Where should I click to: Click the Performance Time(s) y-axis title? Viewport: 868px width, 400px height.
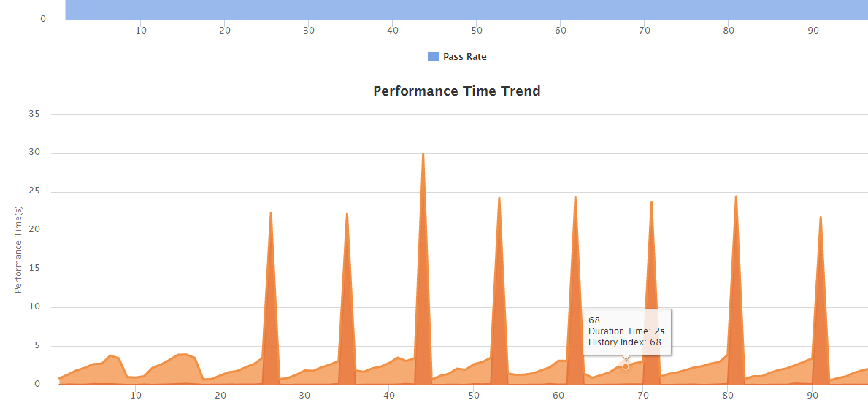click(18, 249)
